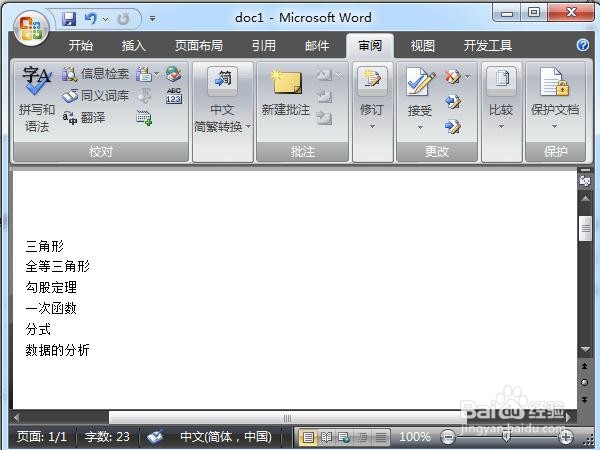Open 同义词库 thesaurus
The height and width of the screenshot is (450, 600).
click(95, 96)
